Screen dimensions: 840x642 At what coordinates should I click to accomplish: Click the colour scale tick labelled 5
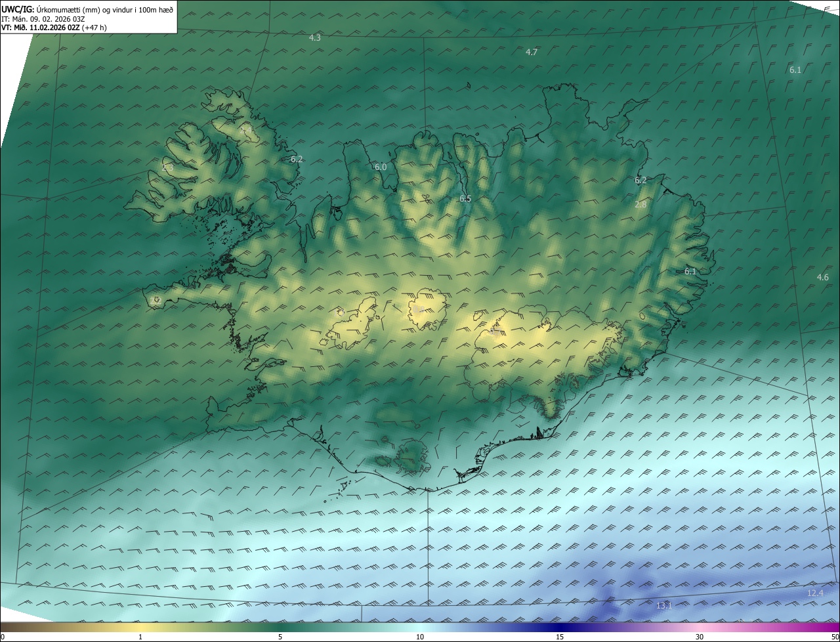coord(280,637)
